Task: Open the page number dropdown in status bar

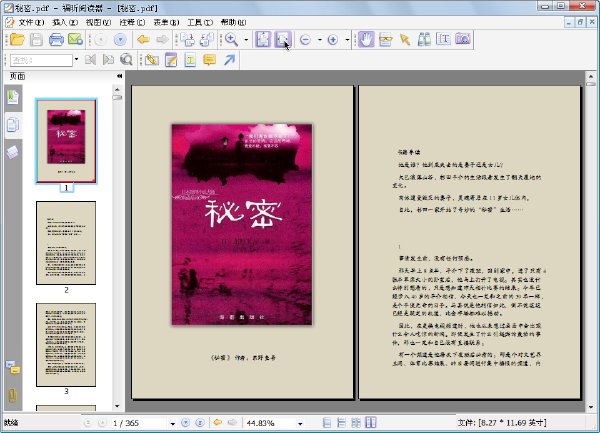Action: (173, 423)
